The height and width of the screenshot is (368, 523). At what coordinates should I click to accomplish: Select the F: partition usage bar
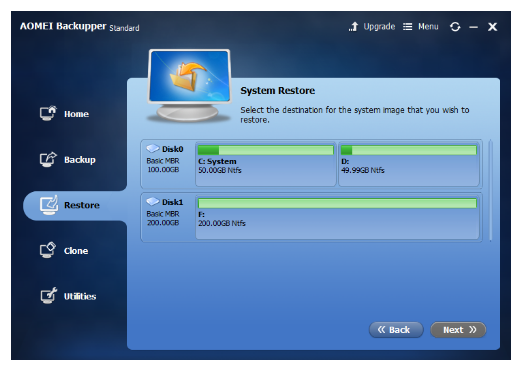coord(337,203)
